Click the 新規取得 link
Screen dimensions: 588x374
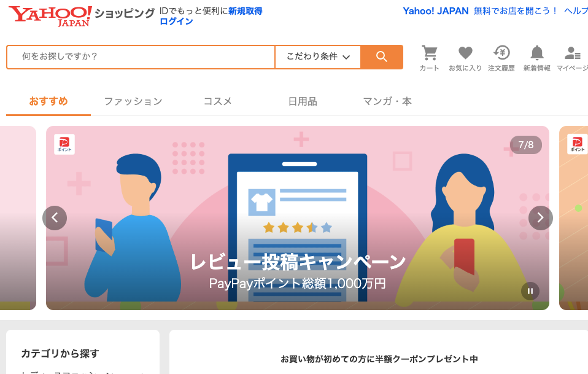pyautogui.click(x=246, y=11)
